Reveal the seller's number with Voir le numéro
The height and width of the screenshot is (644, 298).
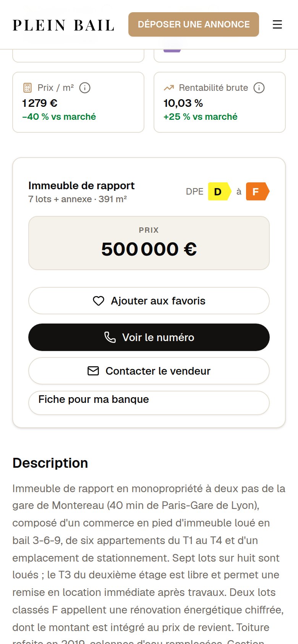click(x=149, y=337)
